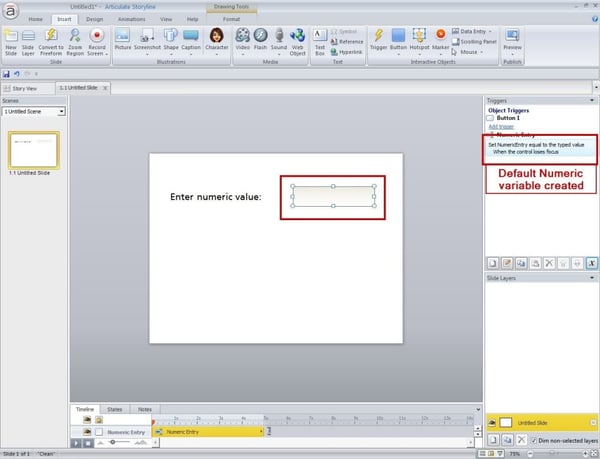Viewport: 600px width, 459px height.
Task: Toggle Dim non-selected layers checkbox
Action: point(534,441)
